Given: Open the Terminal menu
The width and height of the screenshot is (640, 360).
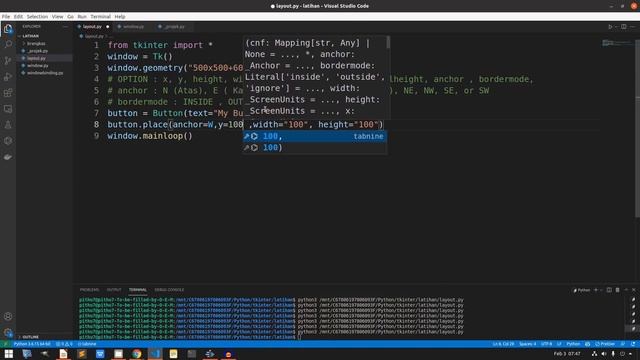Looking at the screenshot, I should [x=100, y=17].
